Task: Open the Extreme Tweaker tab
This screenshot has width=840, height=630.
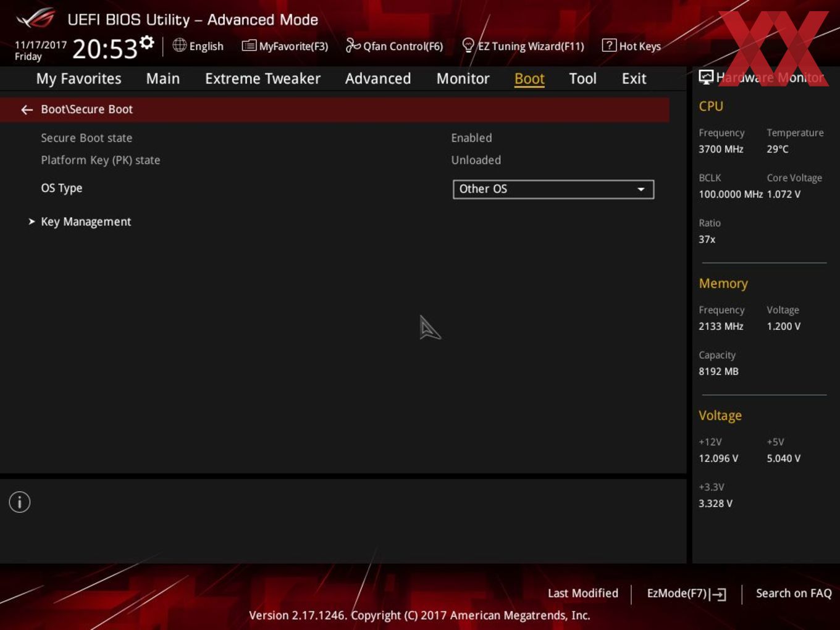Action: 262,78
